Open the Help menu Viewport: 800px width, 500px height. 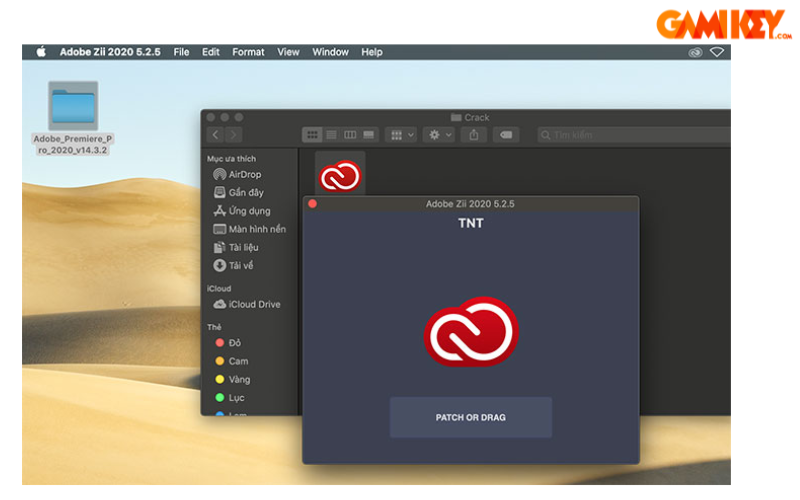(x=371, y=52)
